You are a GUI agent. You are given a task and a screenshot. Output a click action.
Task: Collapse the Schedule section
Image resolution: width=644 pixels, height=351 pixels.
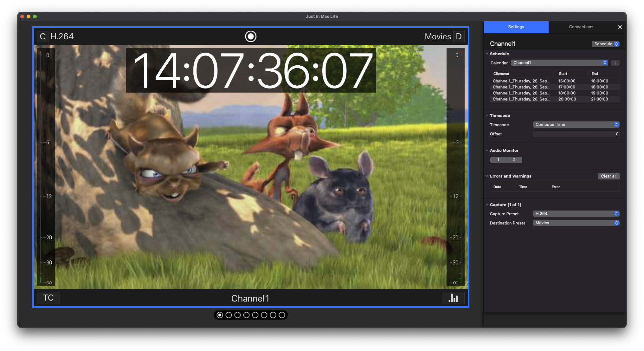point(486,54)
